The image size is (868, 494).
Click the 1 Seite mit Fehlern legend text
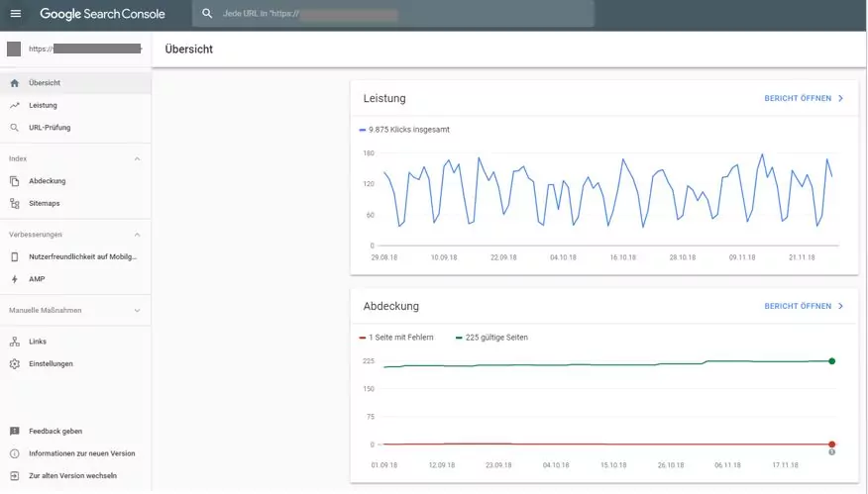[x=400, y=338]
